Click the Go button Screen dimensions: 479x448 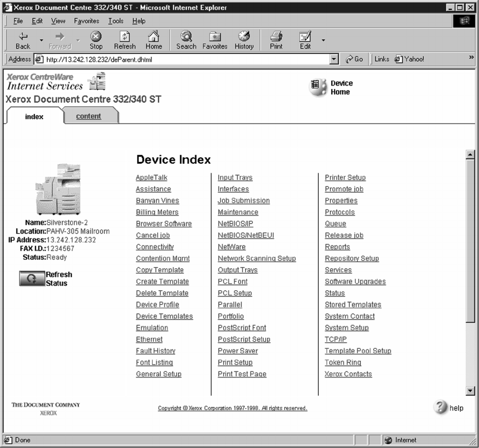click(354, 59)
